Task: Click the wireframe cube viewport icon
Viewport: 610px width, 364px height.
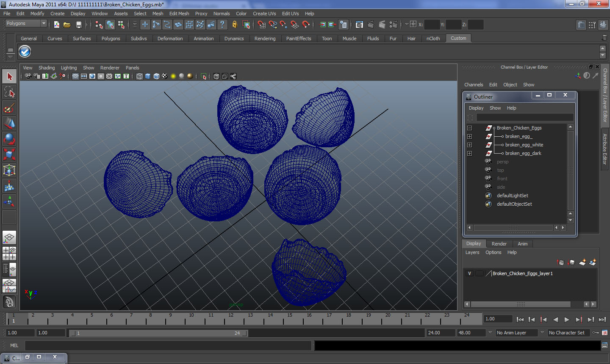Action: pyautogui.click(x=139, y=76)
